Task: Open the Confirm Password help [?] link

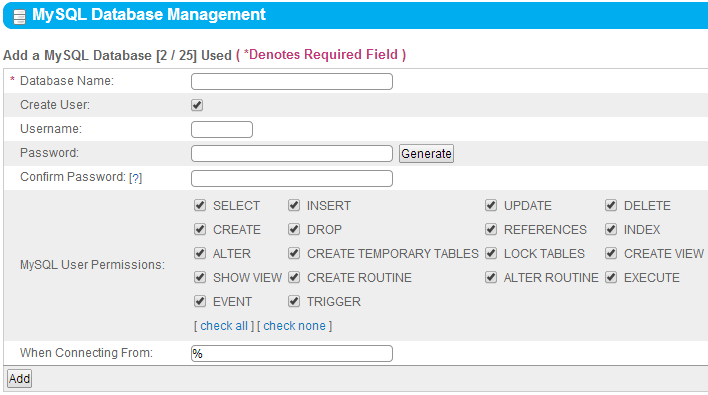Action: pyautogui.click(x=135, y=178)
